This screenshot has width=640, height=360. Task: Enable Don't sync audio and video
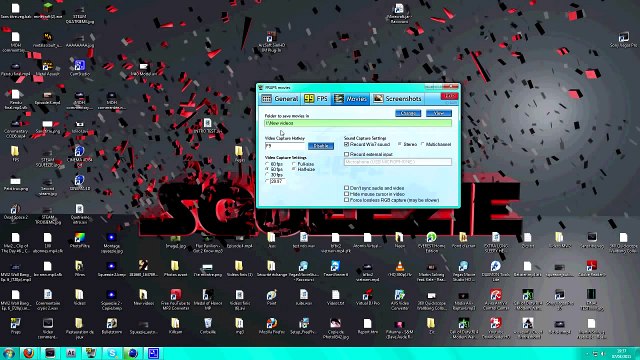347,188
